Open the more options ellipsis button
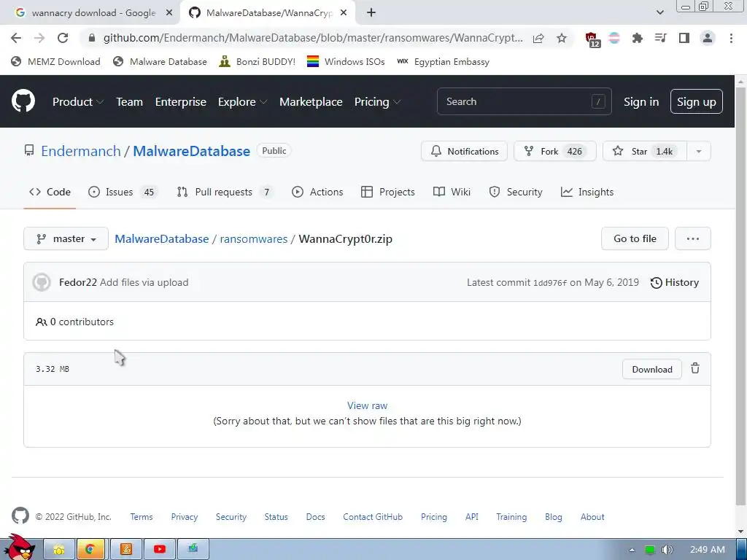747x560 pixels. 693,238
